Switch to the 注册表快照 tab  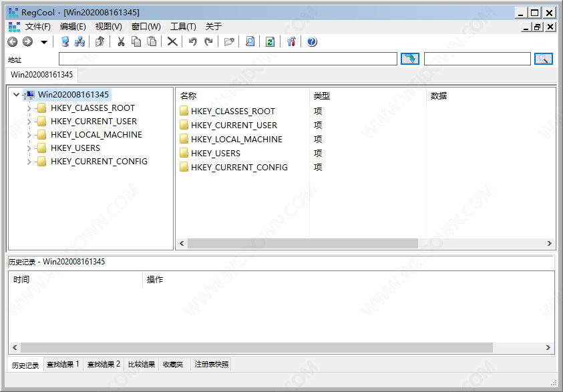coord(212,365)
